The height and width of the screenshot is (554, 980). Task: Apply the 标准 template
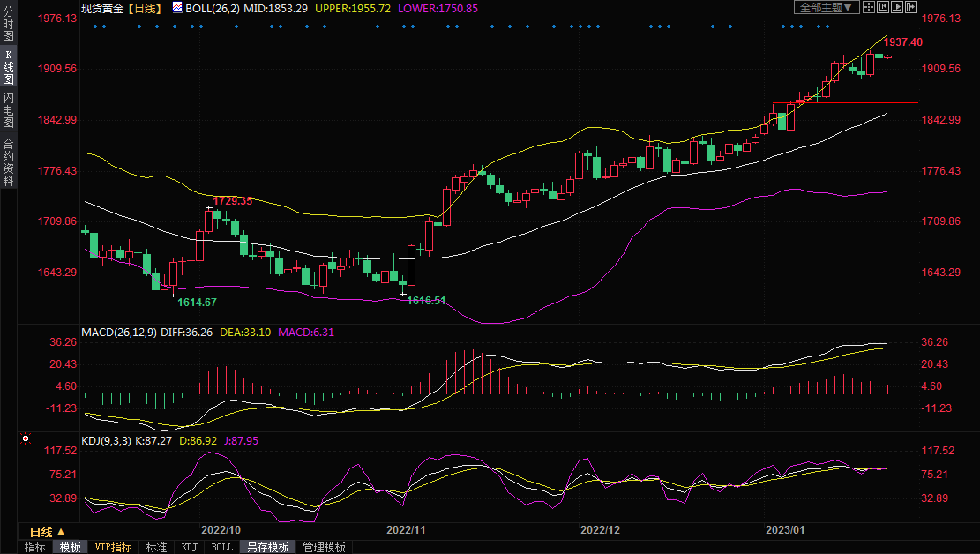point(156,547)
